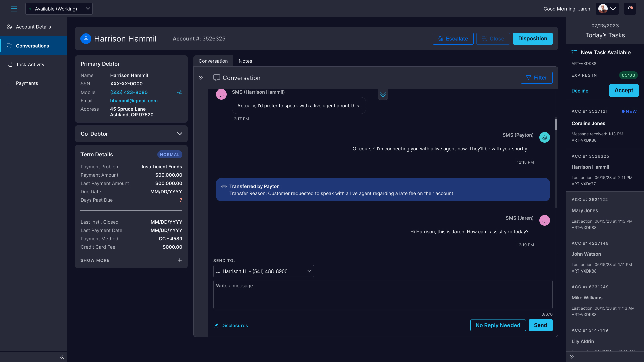Click the chat icon next to mobile number
Screen dimensions: 644x362
tap(180, 92)
